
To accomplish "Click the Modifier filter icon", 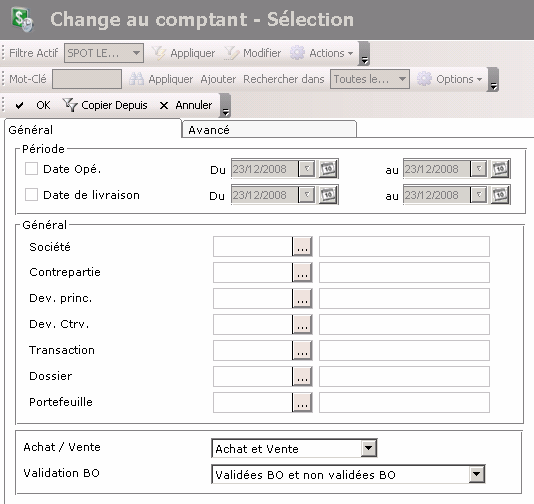I will [x=232, y=53].
